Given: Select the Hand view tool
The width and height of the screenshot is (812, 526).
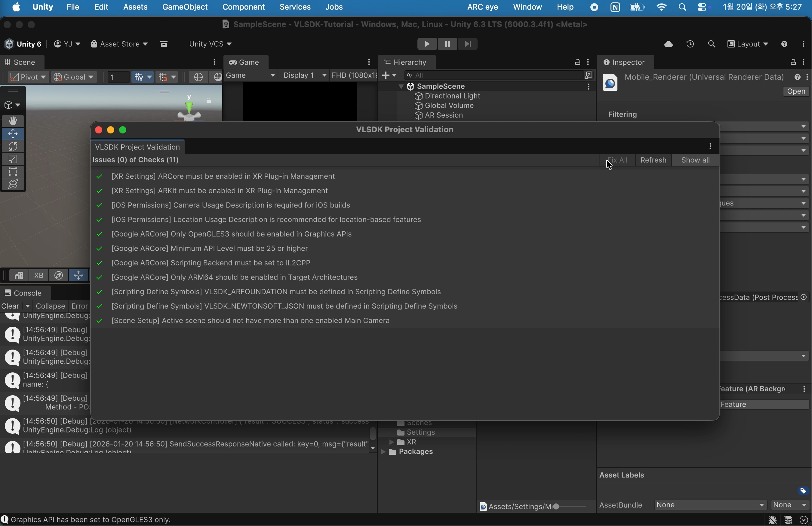Looking at the screenshot, I should pyautogui.click(x=13, y=121).
